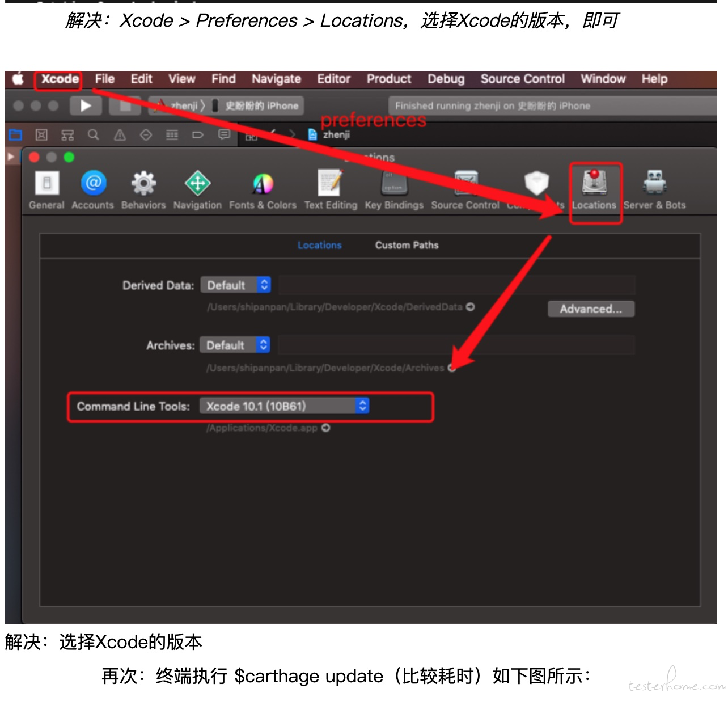Screen dimensions: 728x701
Task: Click the /Users/shipanpan/.../Archives path text
Action: (325, 368)
